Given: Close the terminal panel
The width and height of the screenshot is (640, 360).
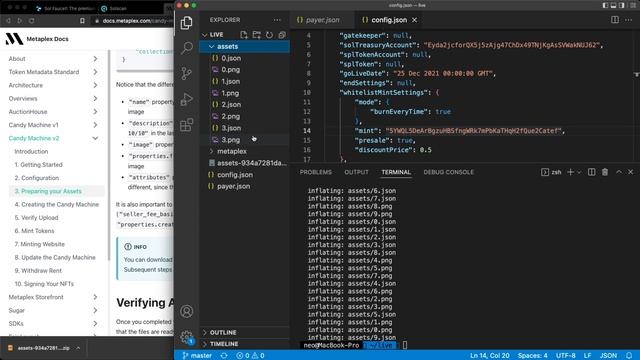Looking at the screenshot, I should click(631, 172).
